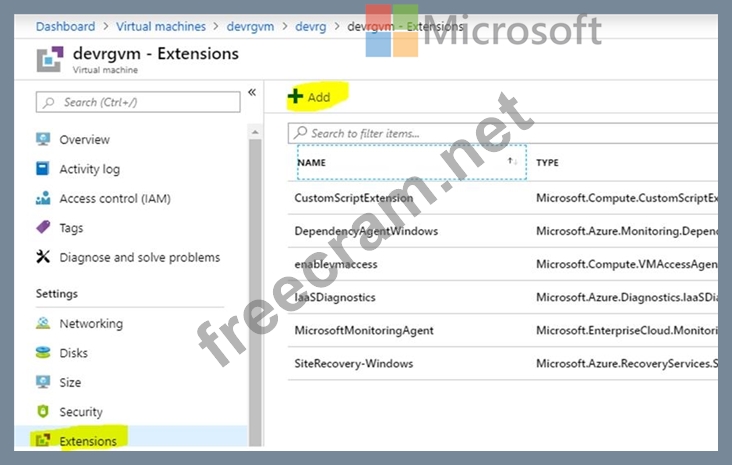Open the Activity log icon
732x465 pixels.
click(43, 169)
